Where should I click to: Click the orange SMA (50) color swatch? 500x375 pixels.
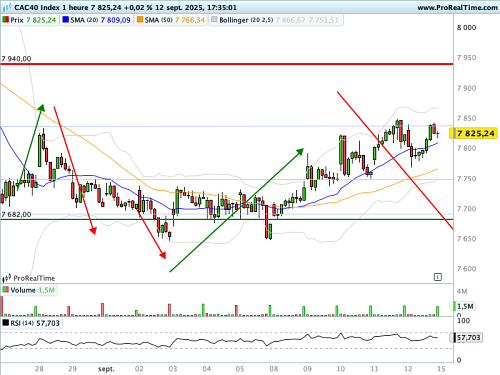point(140,20)
